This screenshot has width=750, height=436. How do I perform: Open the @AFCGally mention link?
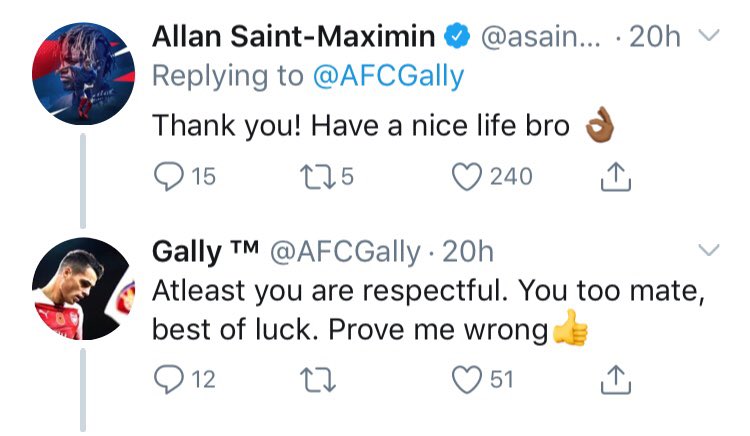pos(388,76)
